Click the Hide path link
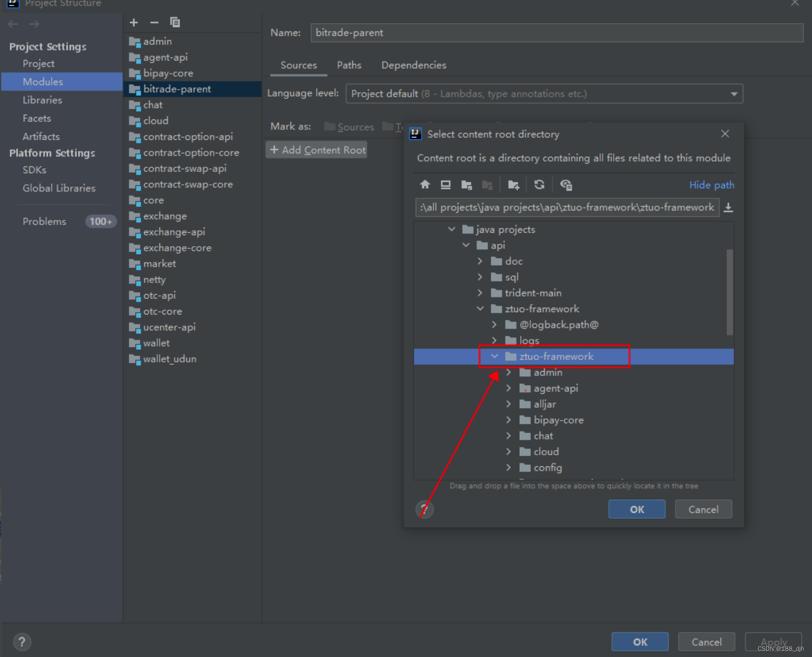 pyautogui.click(x=711, y=185)
